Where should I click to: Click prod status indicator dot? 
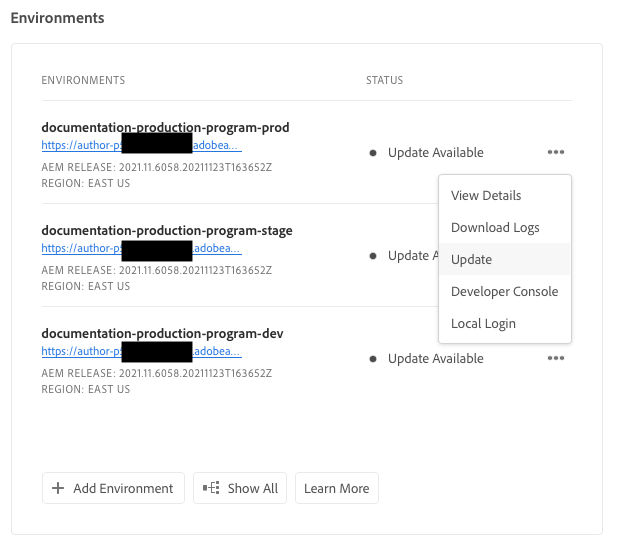(x=373, y=153)
